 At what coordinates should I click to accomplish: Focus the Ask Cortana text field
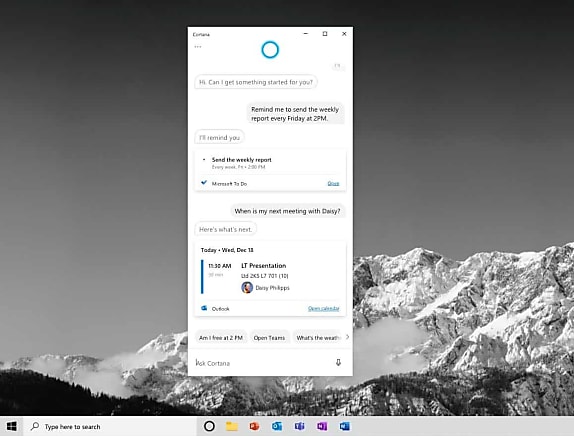point(262,363)
